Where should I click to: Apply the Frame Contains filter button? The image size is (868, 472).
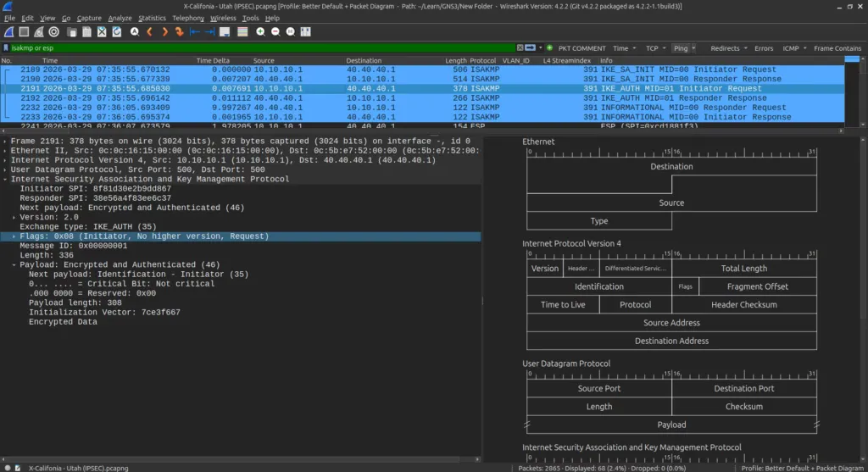pos(837,48)
